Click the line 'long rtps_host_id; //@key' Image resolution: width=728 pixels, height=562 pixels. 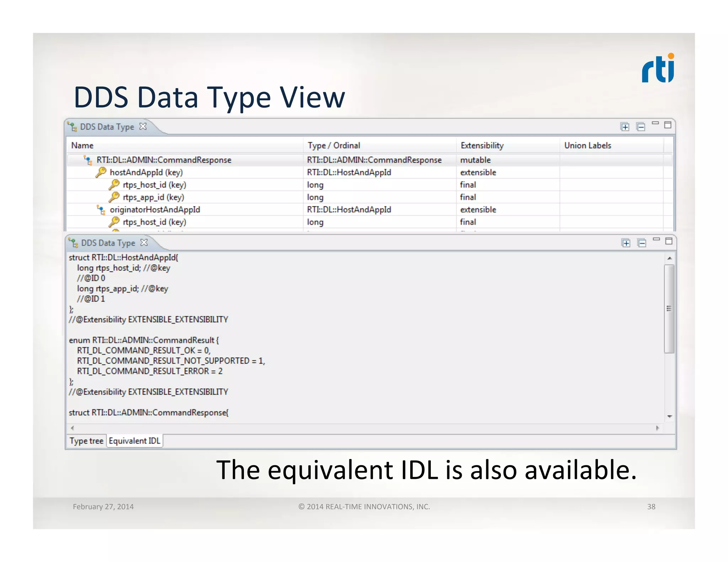tap(123, 268)
